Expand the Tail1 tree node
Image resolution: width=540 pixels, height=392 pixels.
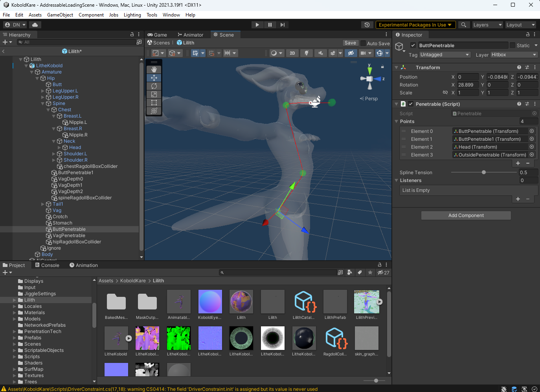coord(43,204)
